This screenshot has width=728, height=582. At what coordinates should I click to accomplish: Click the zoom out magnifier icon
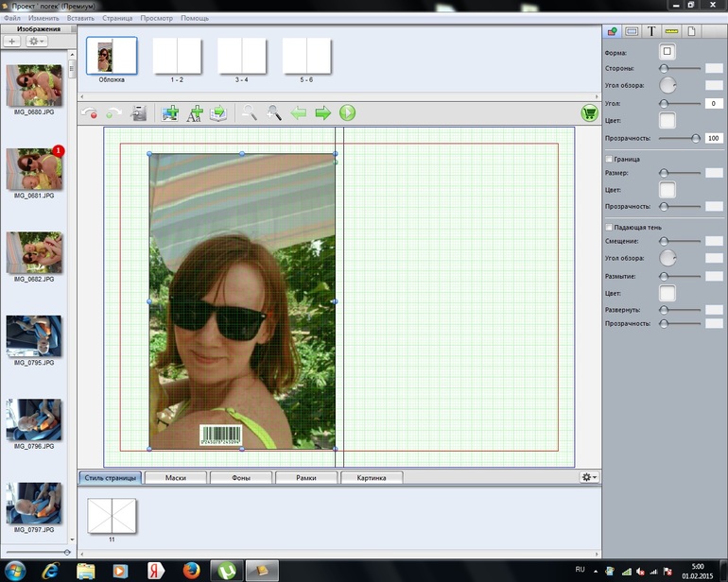[249, 113]
